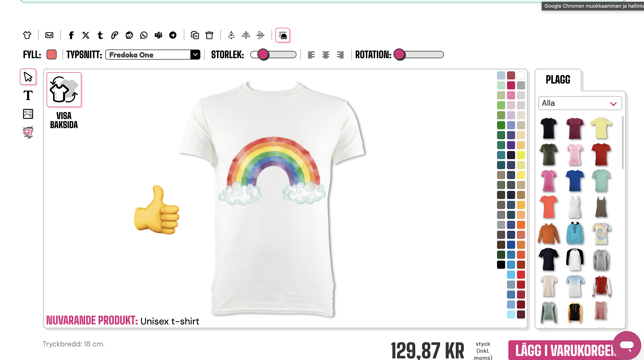
Task: Toggle the snap-to-grid button
Action: [282, 35]
